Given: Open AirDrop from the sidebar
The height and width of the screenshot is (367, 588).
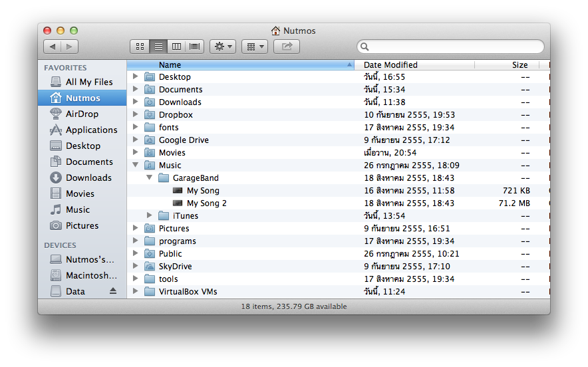Looking at the screenshot, I should coord(82,114).
